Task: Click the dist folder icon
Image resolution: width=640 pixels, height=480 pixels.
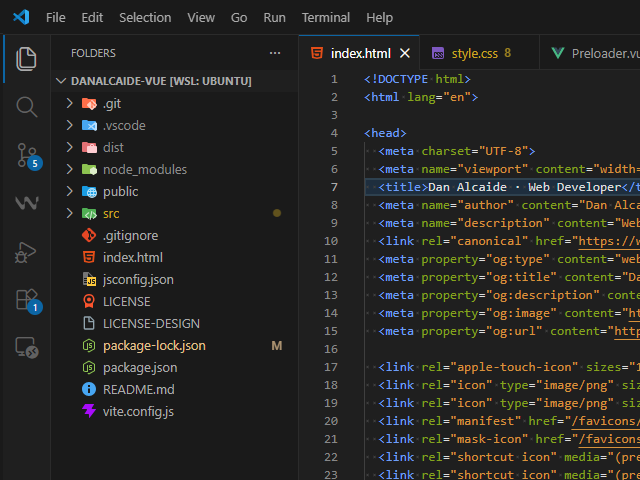Action: point(89,148)
